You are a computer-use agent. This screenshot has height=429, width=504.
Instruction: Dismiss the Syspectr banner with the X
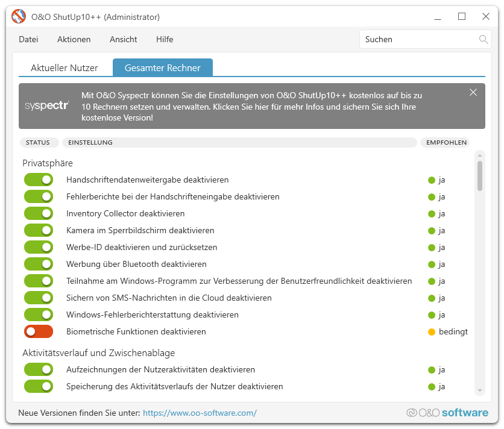(473, 93)
